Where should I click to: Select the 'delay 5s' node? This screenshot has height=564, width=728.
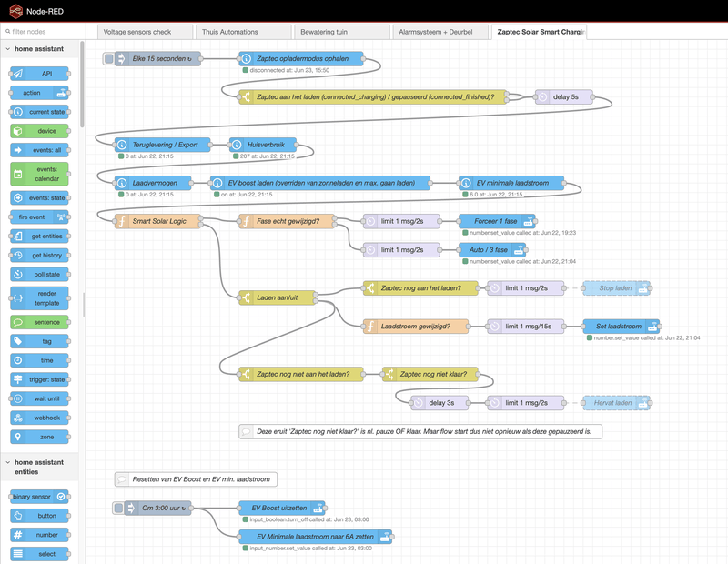pyautogui.click(x=563, y=97)
